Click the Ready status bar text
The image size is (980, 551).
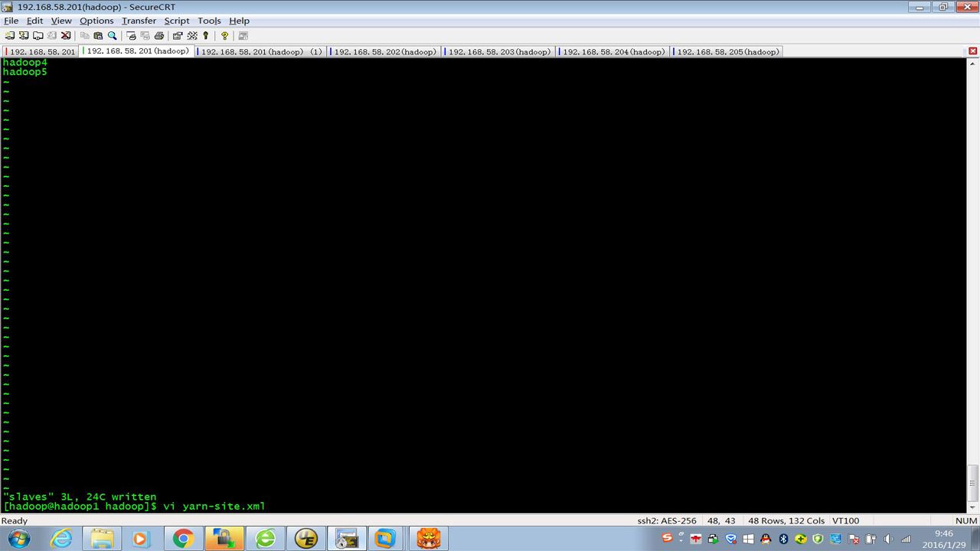(15, 520)
